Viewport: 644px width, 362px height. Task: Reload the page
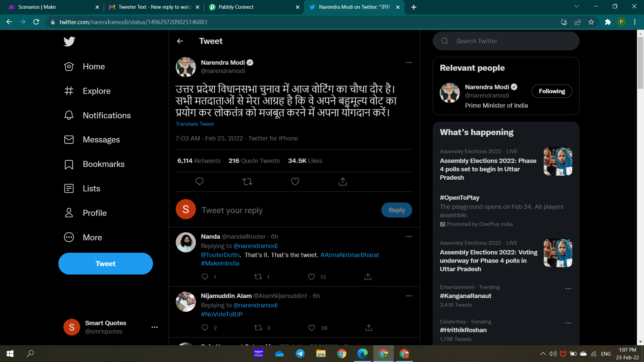(36, 22)
